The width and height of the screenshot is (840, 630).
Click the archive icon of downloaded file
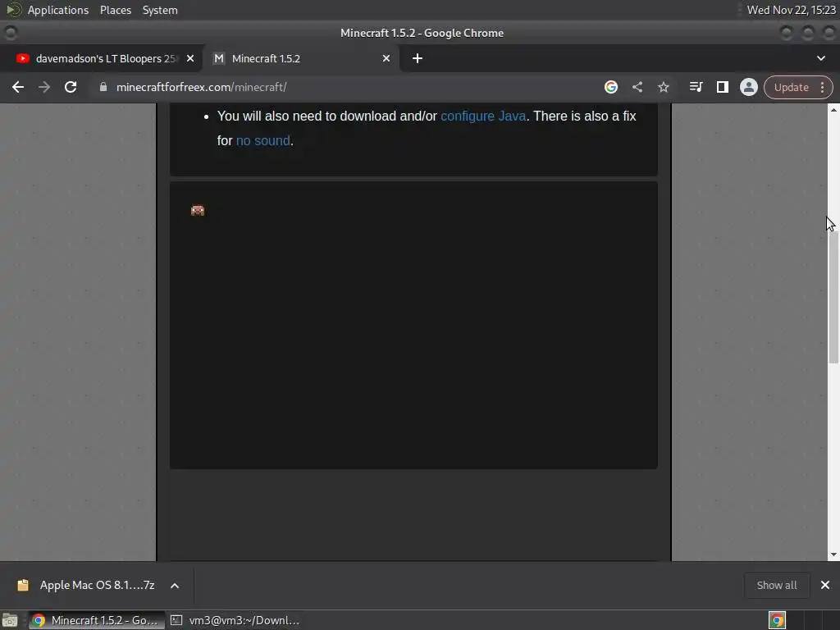click(22, 585)
